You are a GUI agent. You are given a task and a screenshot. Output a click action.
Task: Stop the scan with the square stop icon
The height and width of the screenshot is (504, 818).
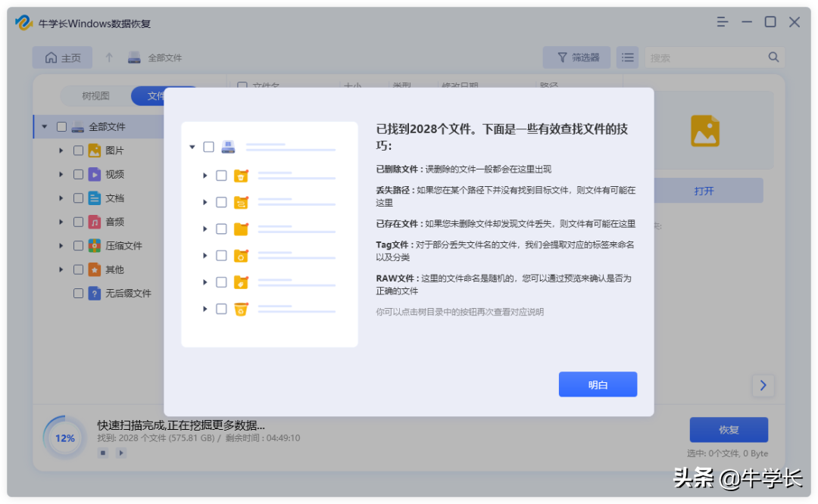tap(103, 453)
